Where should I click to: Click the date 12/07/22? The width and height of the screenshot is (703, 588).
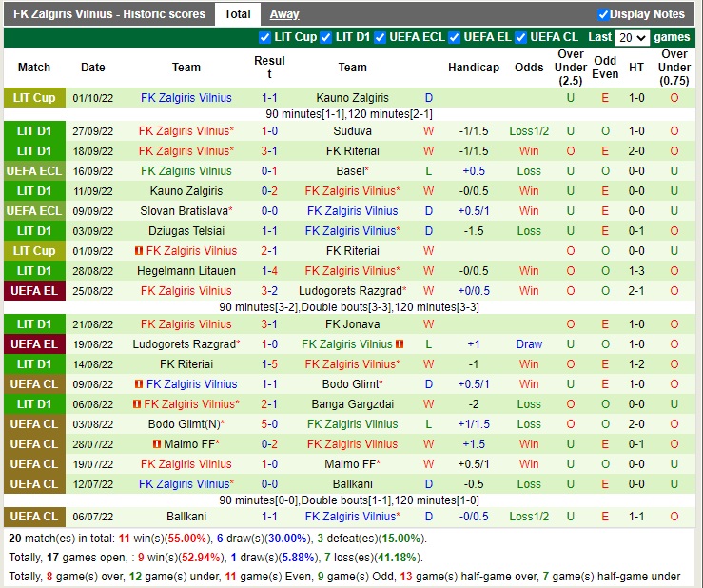(93, 484)
